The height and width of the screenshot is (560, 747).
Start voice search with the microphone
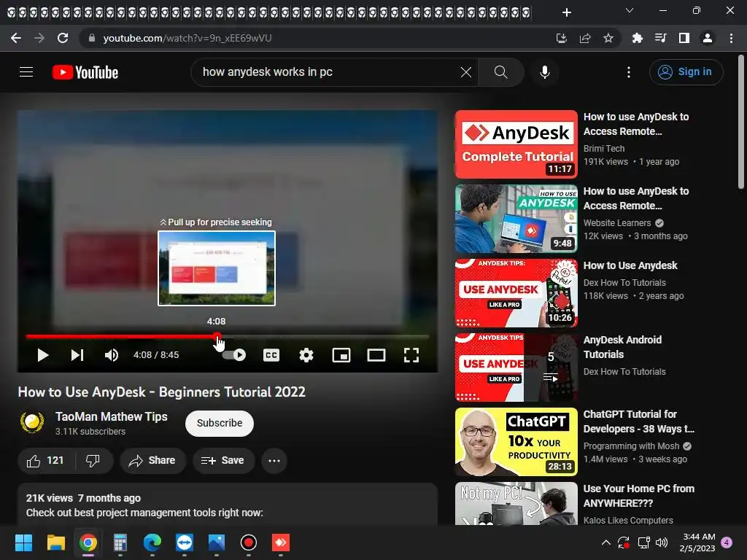(544, 72)
